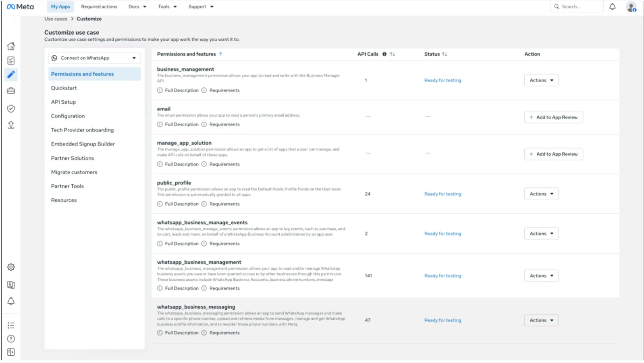The width and height of the screenshot is (644, 363).
Task: Open Required actions in top navigation
Action: pyautogui.click(x=99, y=6)
